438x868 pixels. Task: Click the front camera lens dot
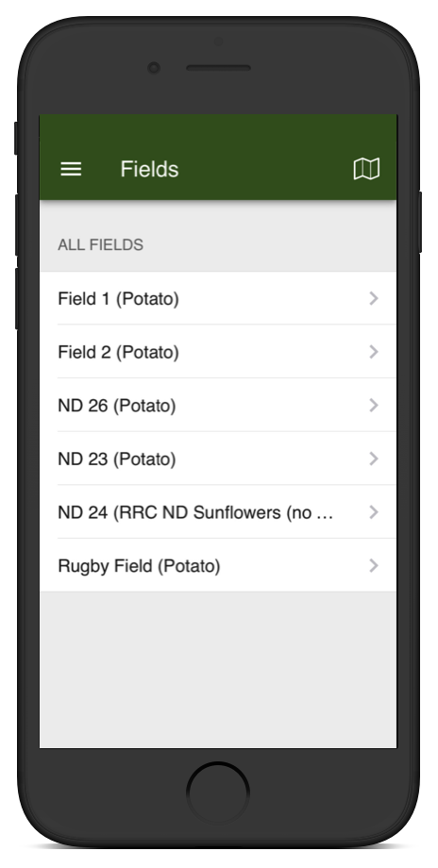(x=154, y=68)
